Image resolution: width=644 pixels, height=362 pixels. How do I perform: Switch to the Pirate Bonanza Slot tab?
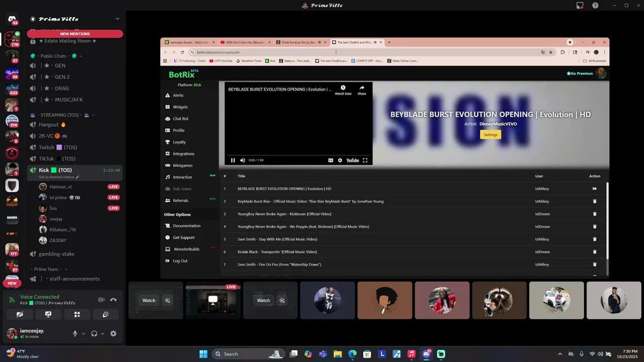click(299, 42)
